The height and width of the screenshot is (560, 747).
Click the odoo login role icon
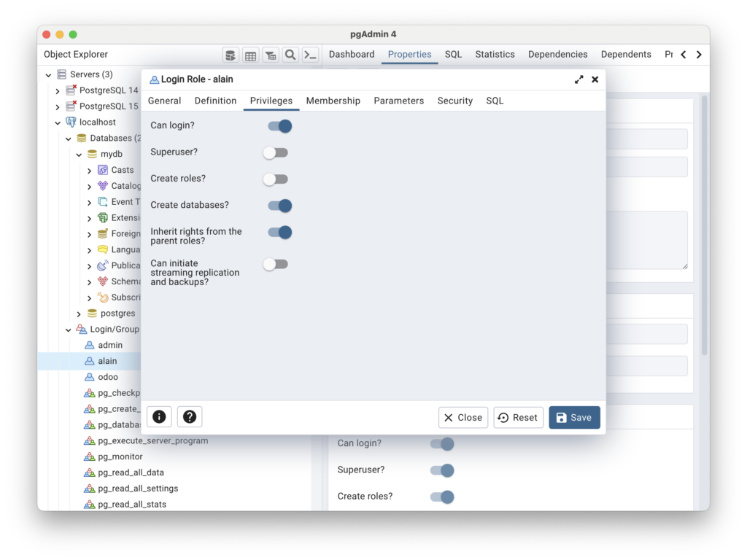click(89, 377)
